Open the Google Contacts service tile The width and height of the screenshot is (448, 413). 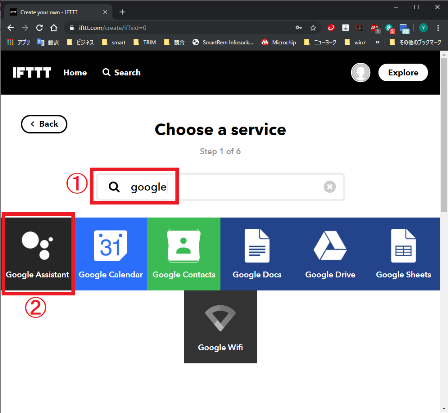coord(184,254)
